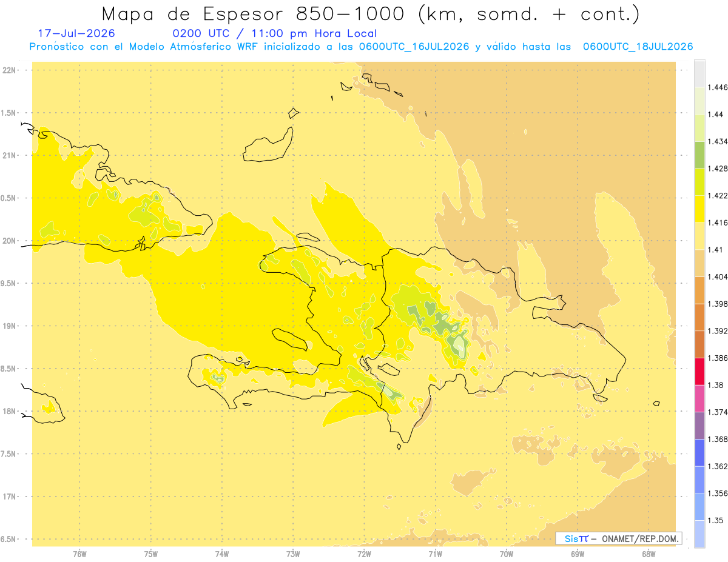
Task: Click the latitude label '21N'
Action: point(8,155)
